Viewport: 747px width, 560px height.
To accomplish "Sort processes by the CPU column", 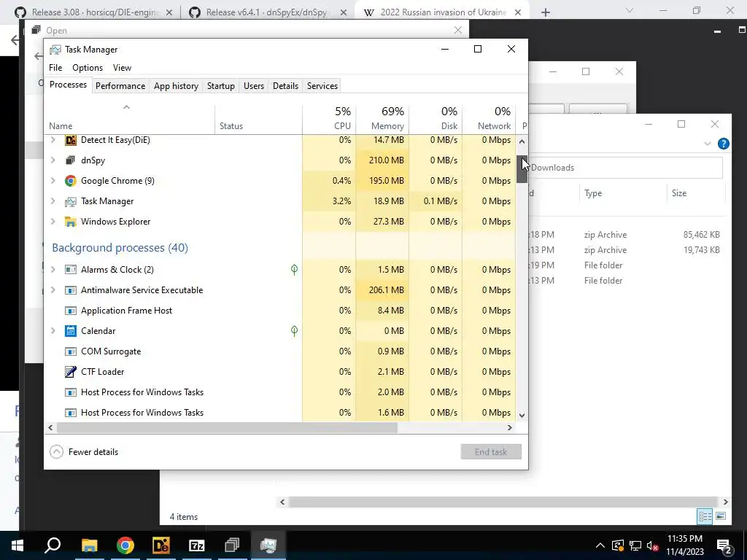I will (x=329, y=117).
